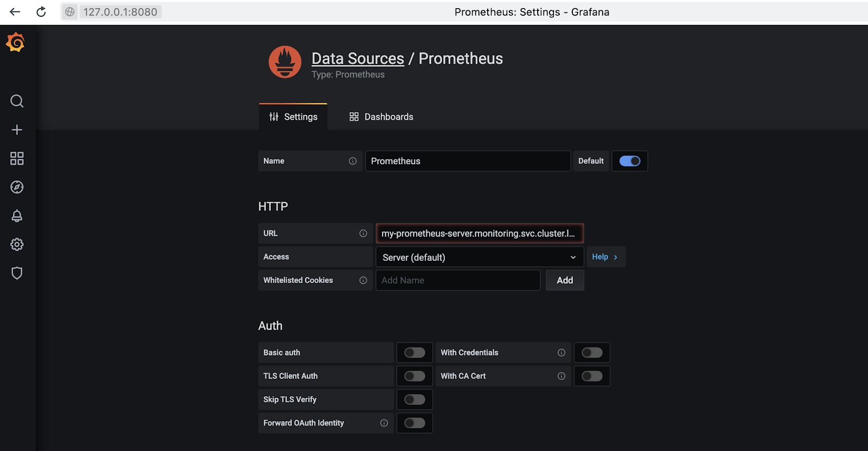
Task: Enable the With CA Cert toggle
Action: tap(592, 376)
